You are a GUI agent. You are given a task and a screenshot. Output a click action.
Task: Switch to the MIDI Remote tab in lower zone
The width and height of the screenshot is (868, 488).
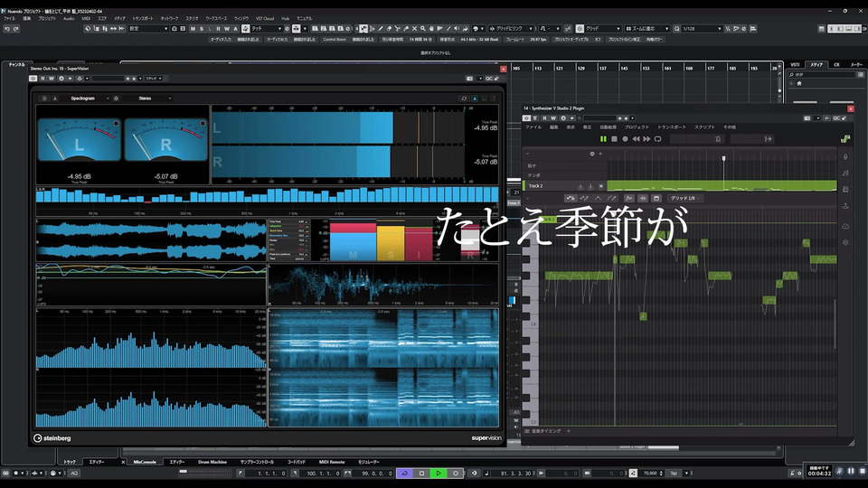tap(332, 462)
